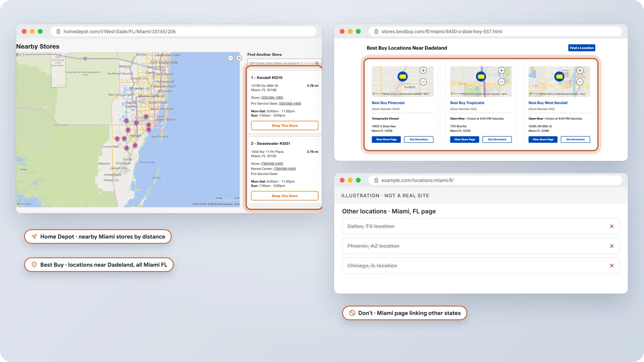Call Kendall store number (305)386-1900
Screen dimensions: 644x362
pos(272,98)
